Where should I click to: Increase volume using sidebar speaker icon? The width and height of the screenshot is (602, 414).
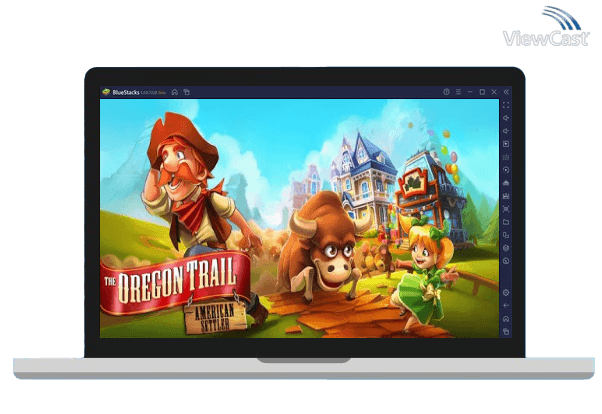506,118
